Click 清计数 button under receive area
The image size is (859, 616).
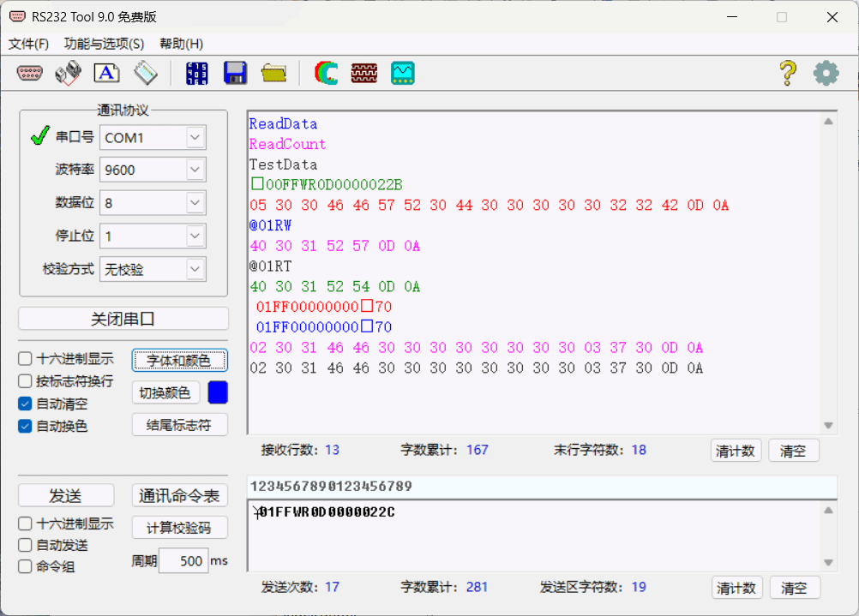pyautogui.click(x=736, y=451)
